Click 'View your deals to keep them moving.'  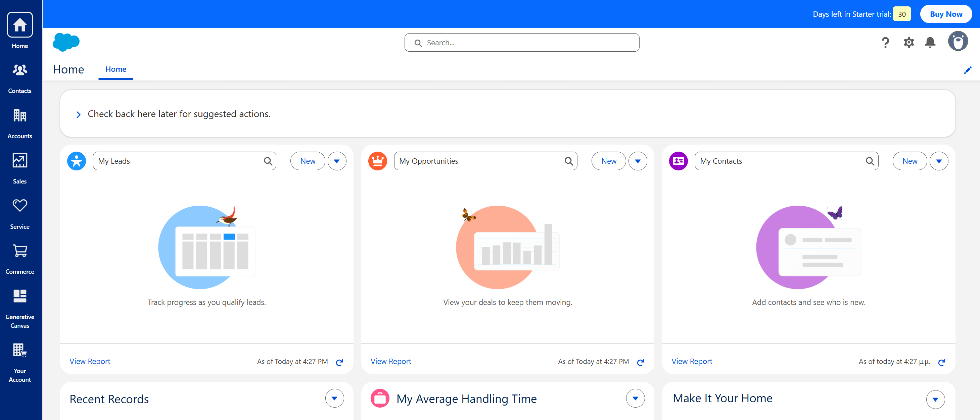508,303
